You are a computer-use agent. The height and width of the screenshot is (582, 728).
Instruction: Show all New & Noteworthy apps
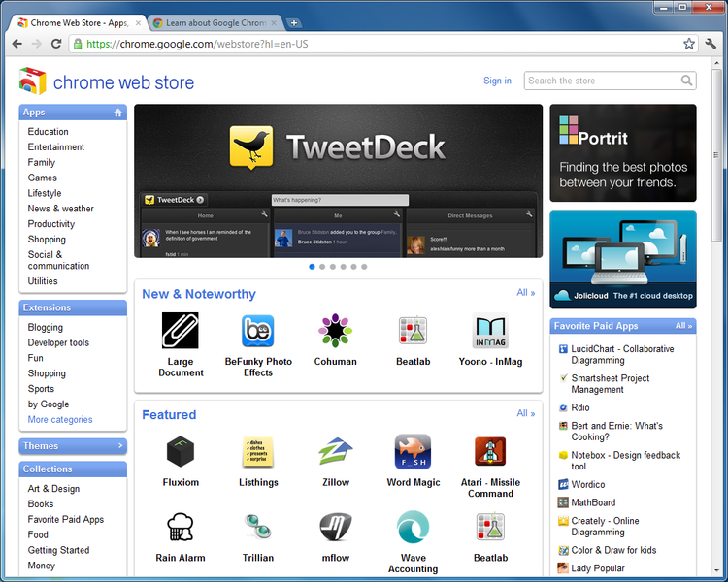(525, 292)
